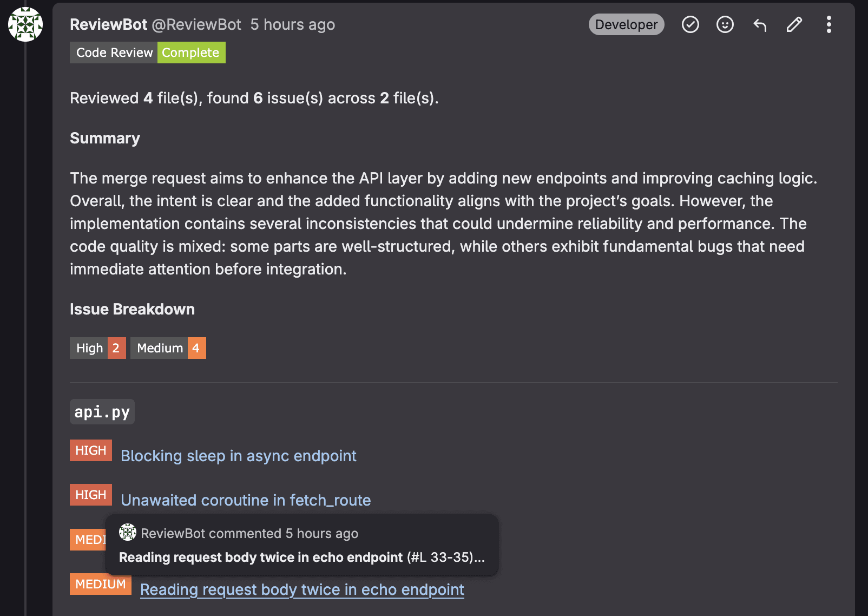Add an emoji reaction to ReviewBot's comment
Image resolution: width=868 pixels, height=616 pixels.
725,24
